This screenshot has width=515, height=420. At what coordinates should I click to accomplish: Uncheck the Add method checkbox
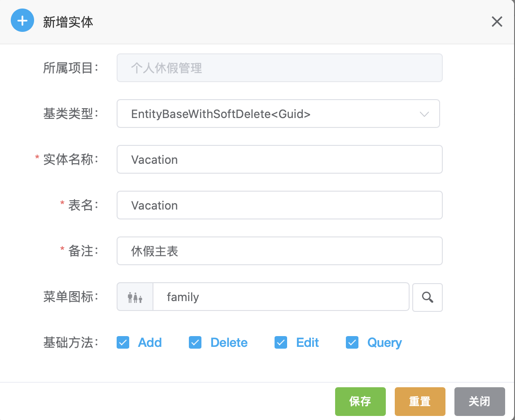[x=123, y=343]
